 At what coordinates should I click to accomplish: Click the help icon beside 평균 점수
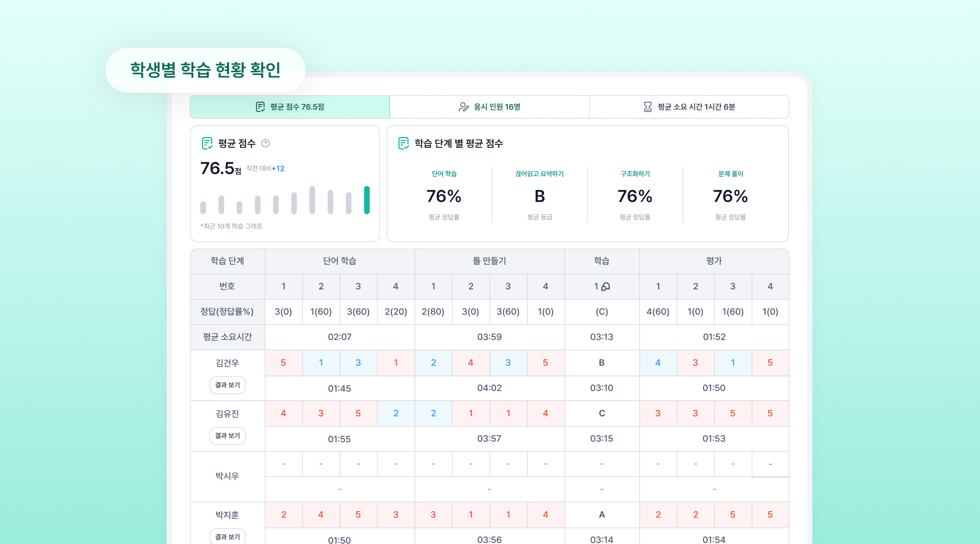(266, 144)
